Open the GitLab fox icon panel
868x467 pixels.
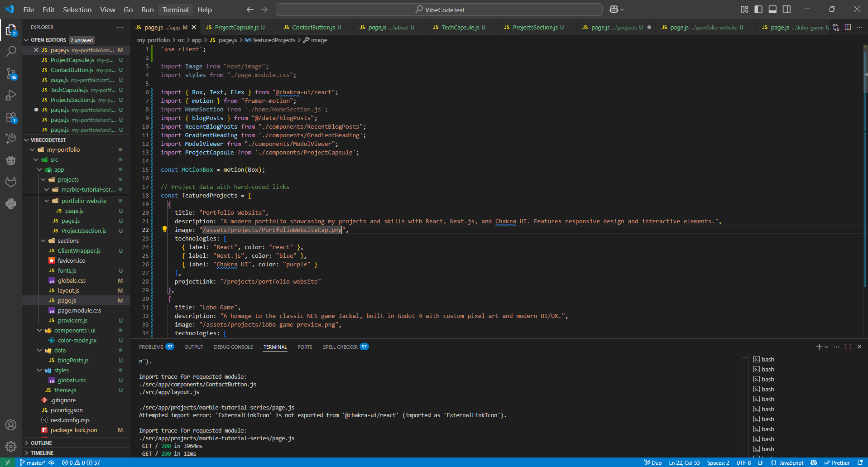click(11, 182)
